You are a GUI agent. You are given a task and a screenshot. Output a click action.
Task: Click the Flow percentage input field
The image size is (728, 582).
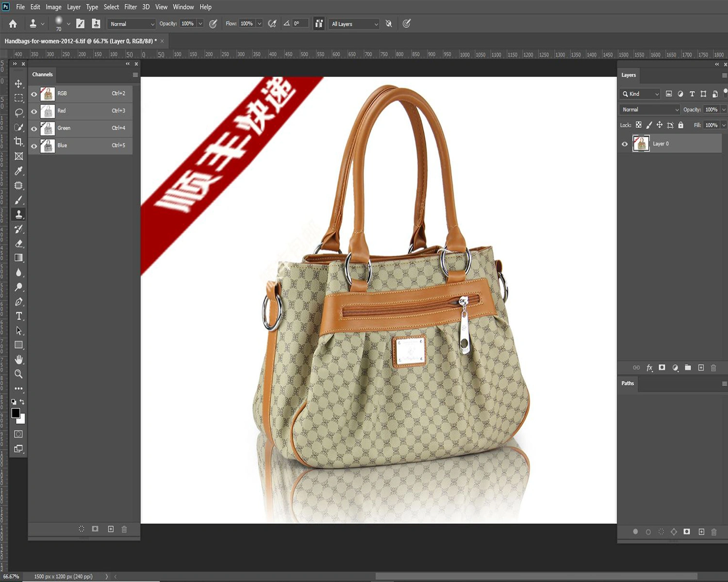(x=247, y=24)
